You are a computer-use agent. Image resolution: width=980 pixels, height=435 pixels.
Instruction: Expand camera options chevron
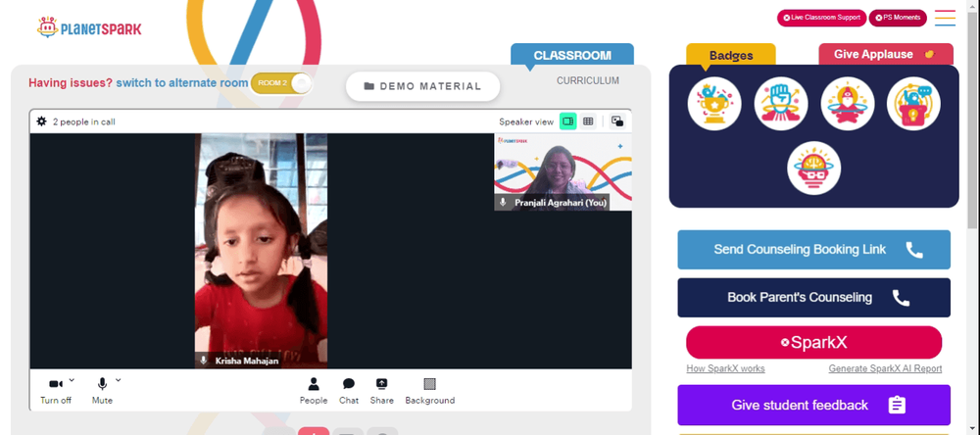[72, 379]
